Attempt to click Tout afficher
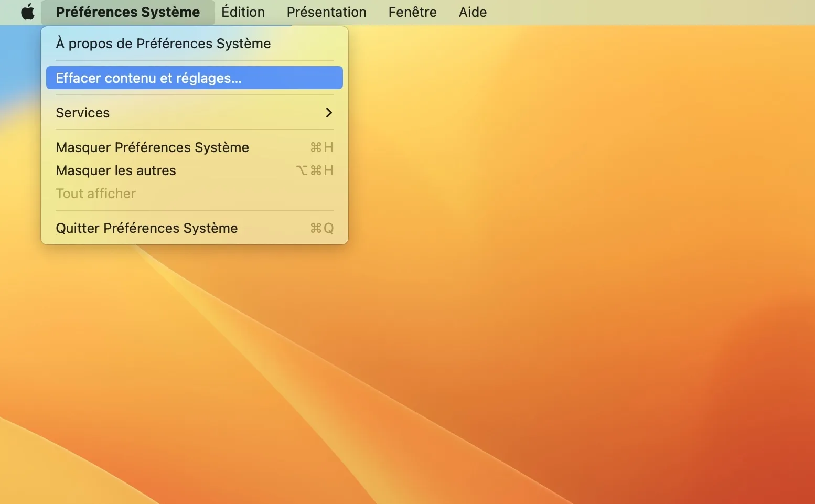This screenshot has height=504, width=815. tap(95, 194)
